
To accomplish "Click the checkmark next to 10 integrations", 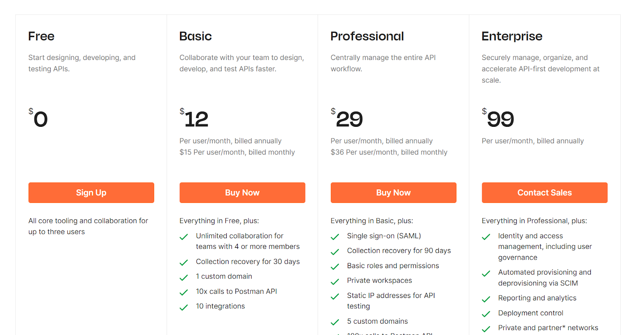I will click(x=184, y=307).
